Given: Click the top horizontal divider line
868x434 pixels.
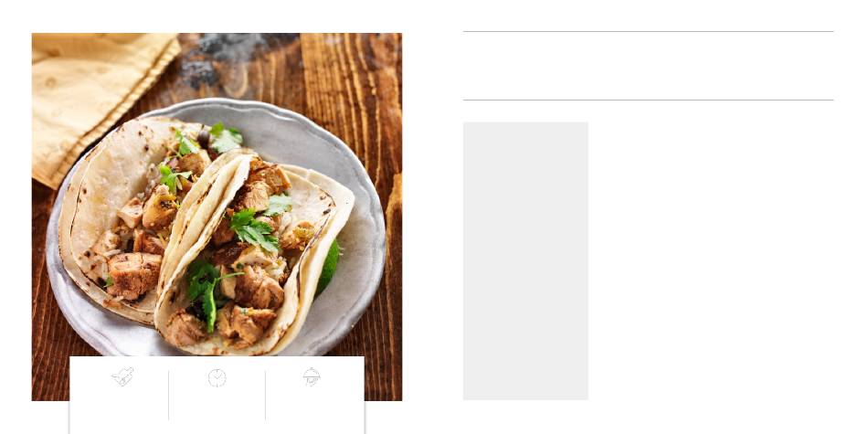Looking at the screenshot, I should coord(648,32).
